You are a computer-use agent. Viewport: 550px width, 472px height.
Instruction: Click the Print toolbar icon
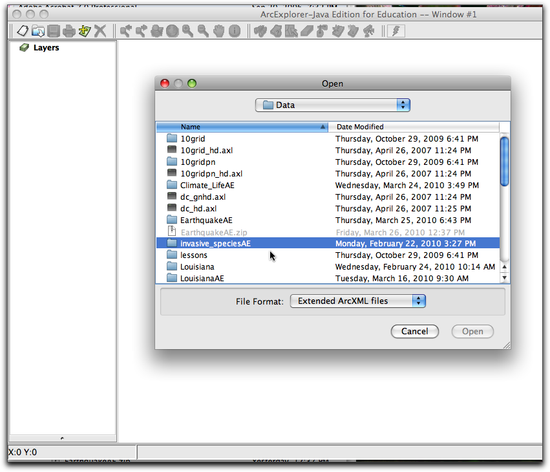pos(69,31)
